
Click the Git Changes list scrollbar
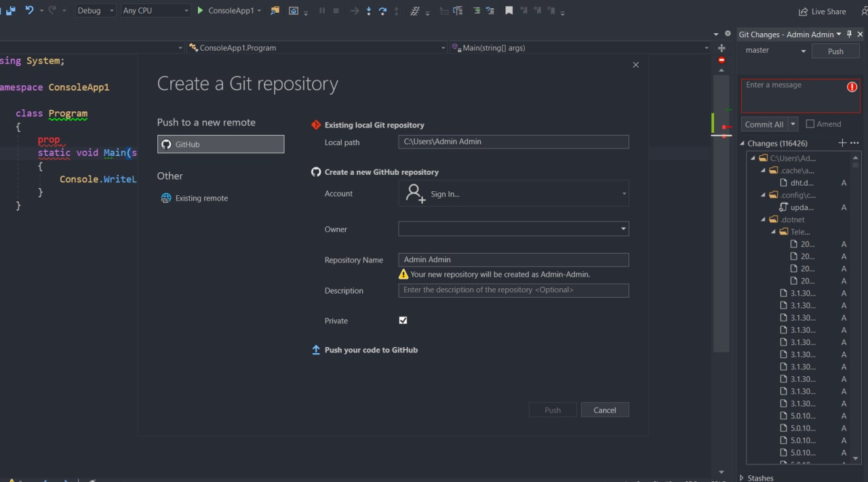point(856,308)
